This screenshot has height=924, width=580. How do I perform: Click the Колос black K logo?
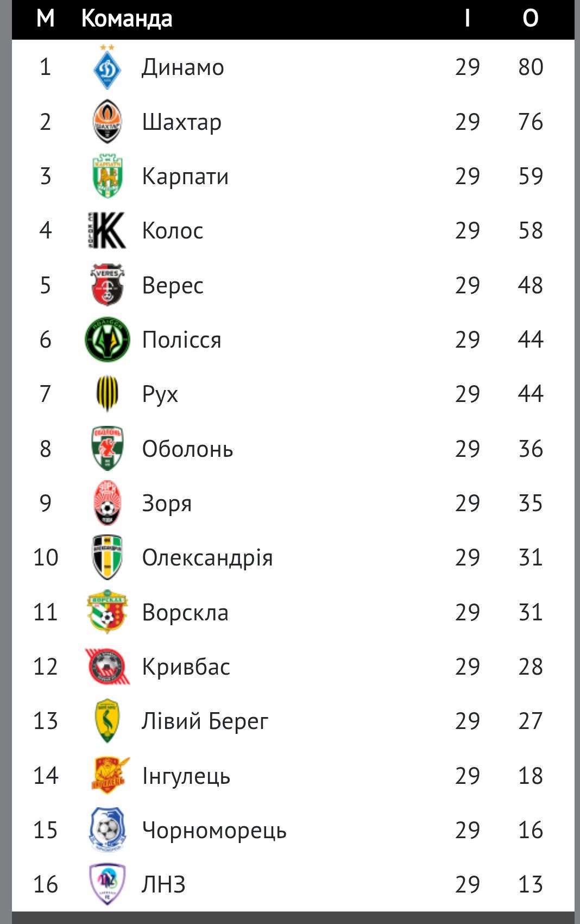click(107, 230)
